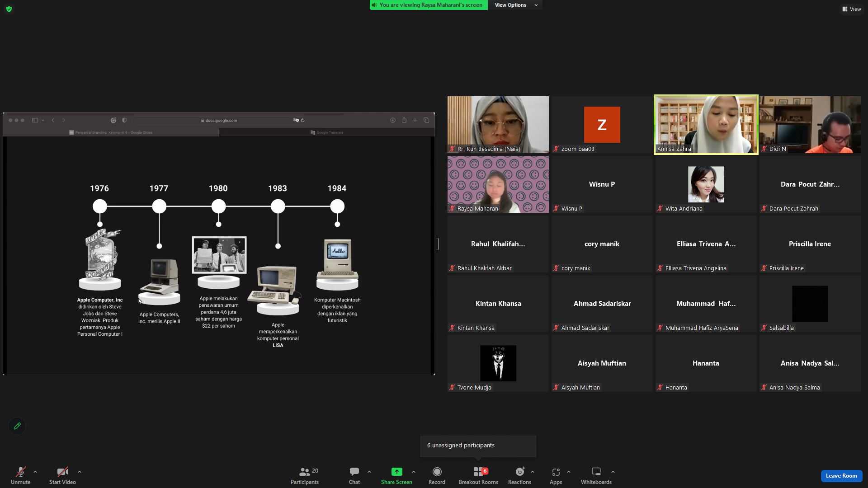Start recording with Record button
Screen dimensions: 868x488
[437, 475]
